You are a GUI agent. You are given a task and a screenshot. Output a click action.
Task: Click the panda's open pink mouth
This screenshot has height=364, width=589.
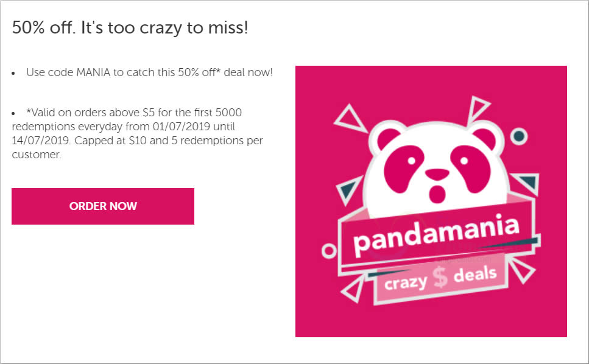(437, 193)
